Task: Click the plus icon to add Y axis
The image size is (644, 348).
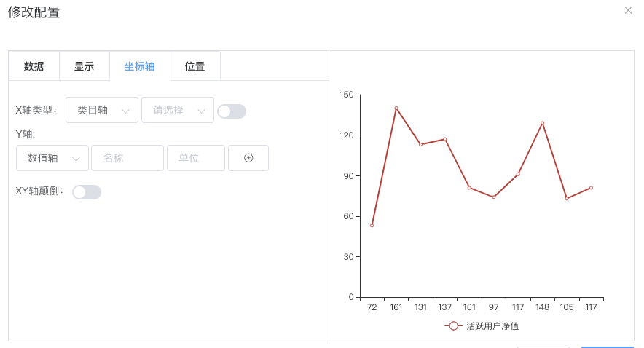Action: (x=248, y=158)
